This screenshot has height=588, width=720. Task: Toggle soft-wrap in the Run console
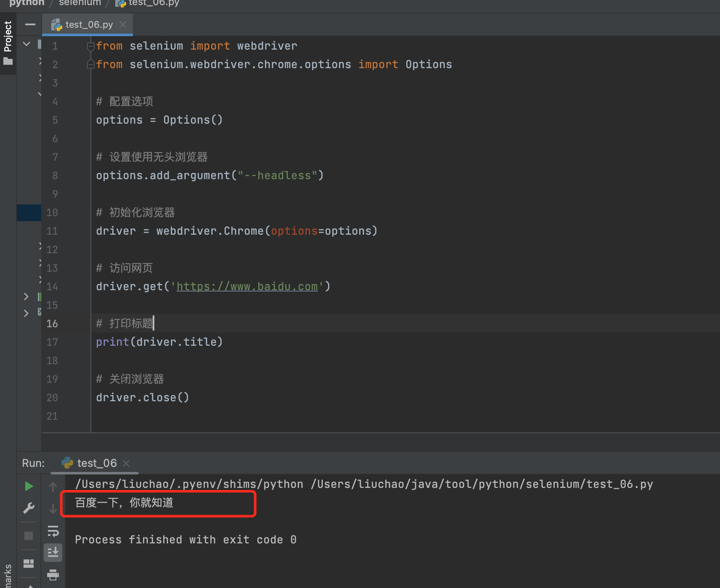click(53, 531)
